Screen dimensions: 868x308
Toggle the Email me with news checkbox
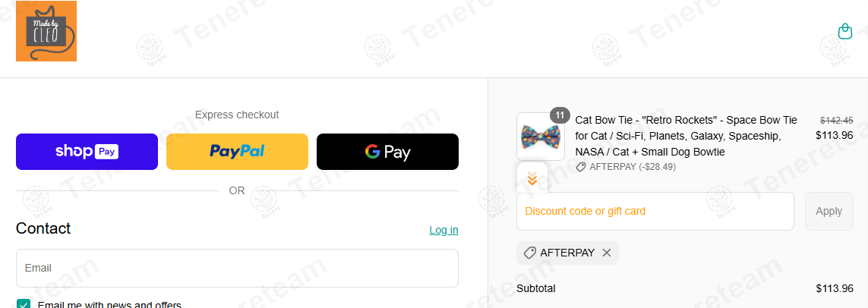click(24, 304)
